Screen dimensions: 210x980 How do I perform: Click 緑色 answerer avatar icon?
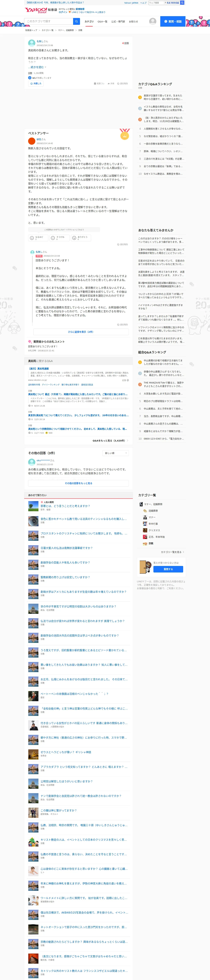pos(32,141)
